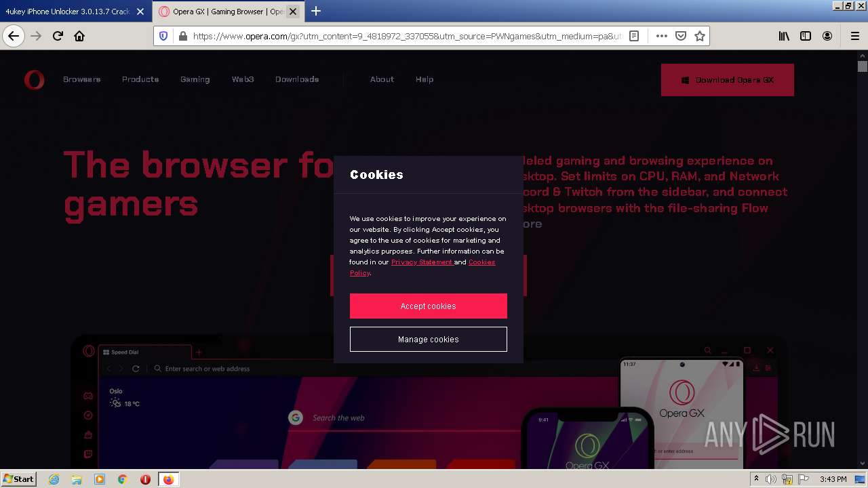Select Firefox taskbar button
This screenshot has height=488, width=868.
click(x=168, y=479)
